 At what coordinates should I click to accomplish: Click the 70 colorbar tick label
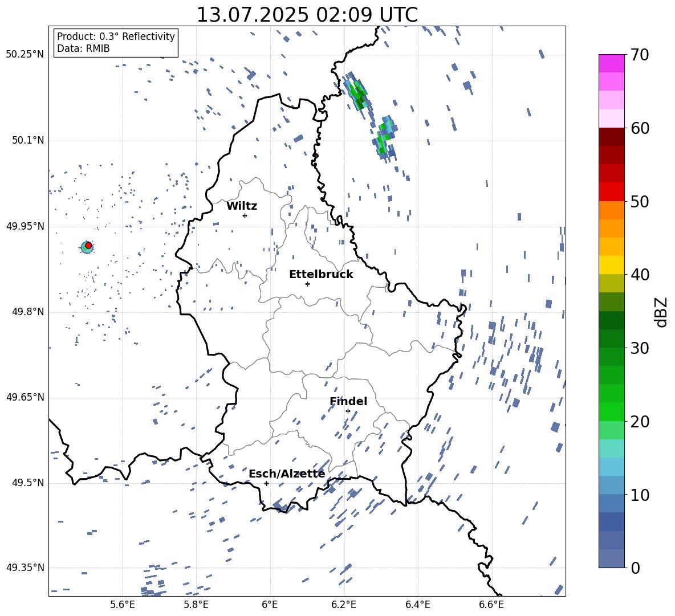pos(640,55)
